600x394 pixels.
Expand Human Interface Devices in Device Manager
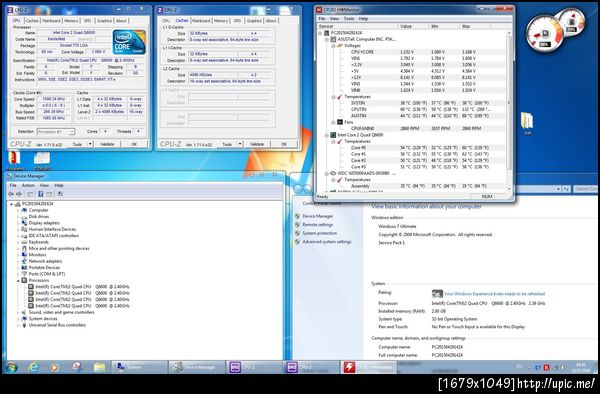(18, 229)
